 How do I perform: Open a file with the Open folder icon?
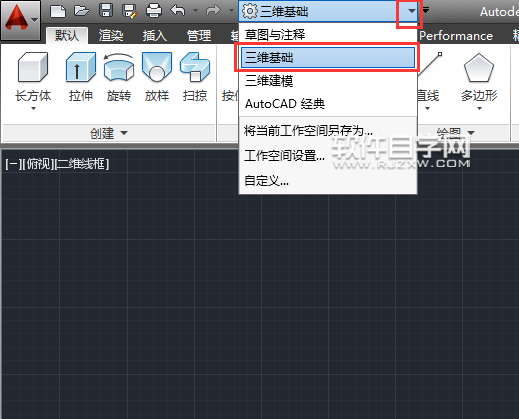[x=81, y=11]
